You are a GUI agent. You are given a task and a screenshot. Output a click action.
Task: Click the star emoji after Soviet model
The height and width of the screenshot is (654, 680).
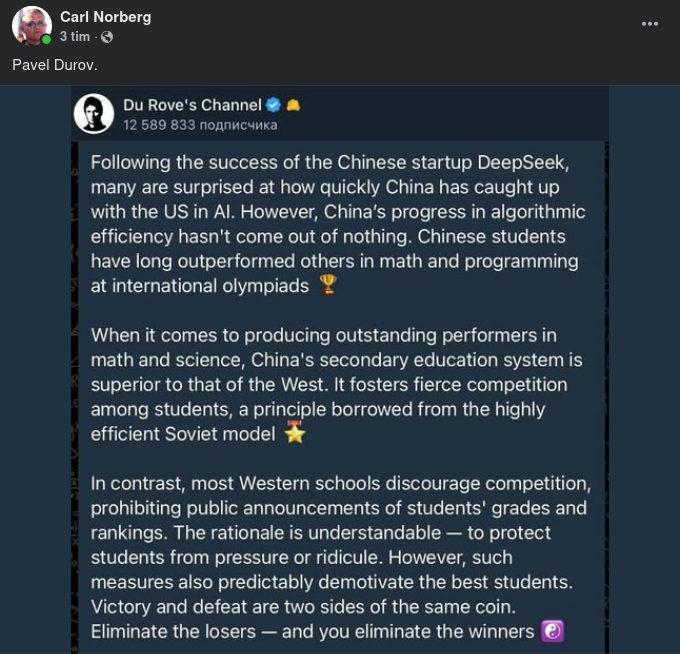(x=294, y=434)
